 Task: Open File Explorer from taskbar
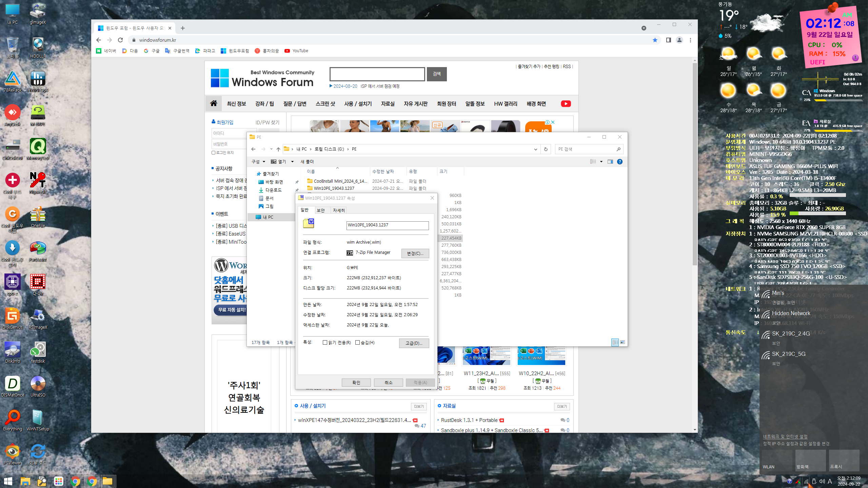click(25, 481)
